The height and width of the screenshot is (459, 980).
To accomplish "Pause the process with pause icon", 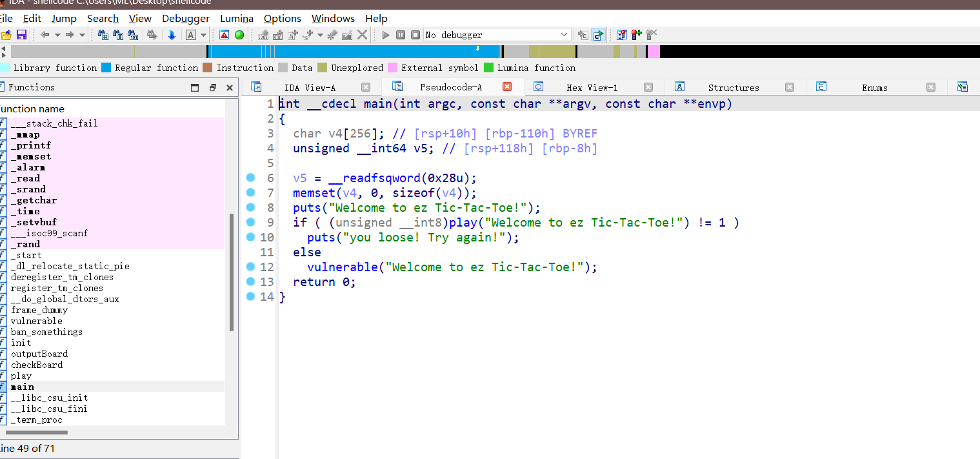I will [401, 35].
